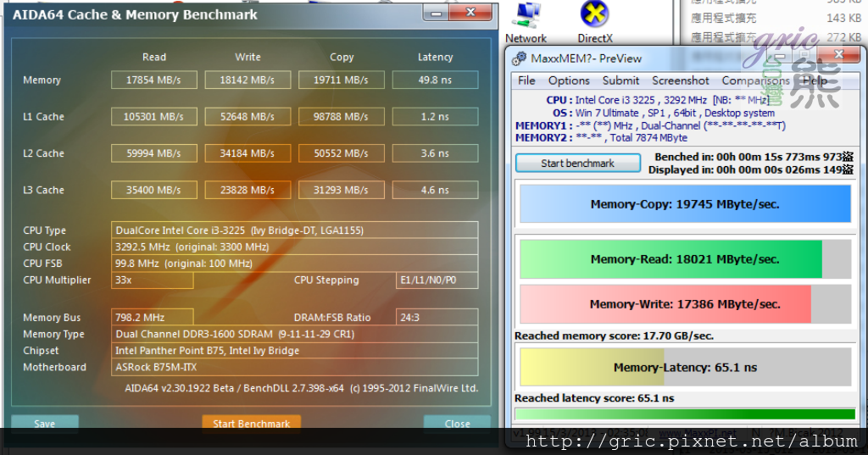The image size is (868, 455).
Task: Click the MaxxMEM title bar app icon
Action: (x=520, y=58)
